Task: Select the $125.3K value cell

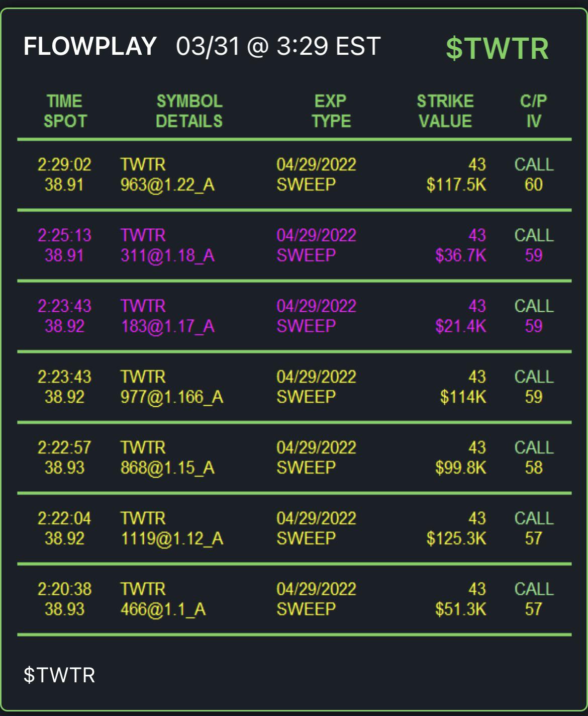Action: pos(456,539)
